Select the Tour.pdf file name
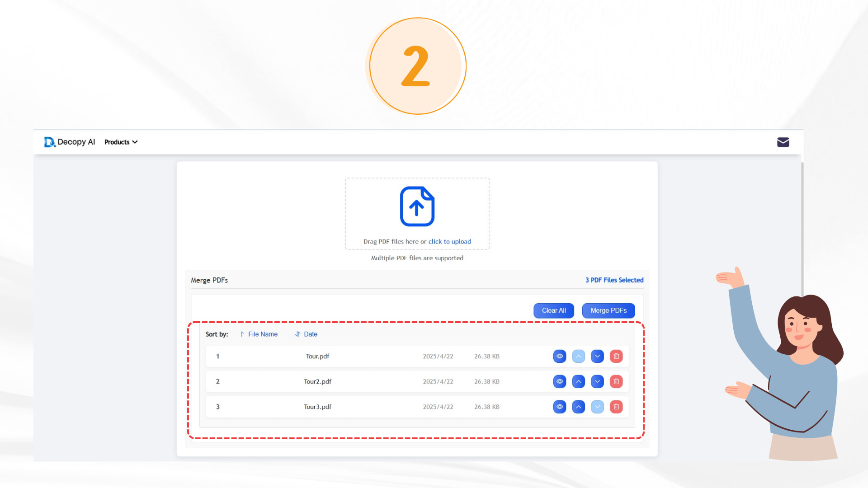 click(317, 357)
